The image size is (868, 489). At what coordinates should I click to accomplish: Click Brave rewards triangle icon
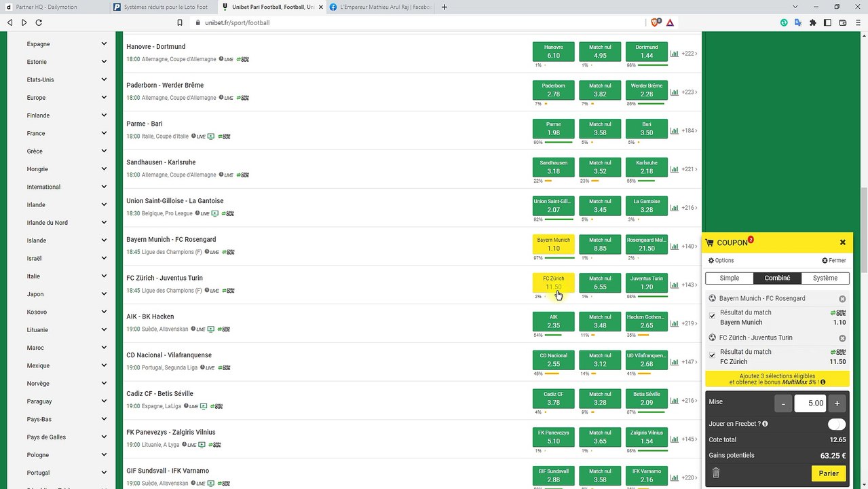point(670,22)
